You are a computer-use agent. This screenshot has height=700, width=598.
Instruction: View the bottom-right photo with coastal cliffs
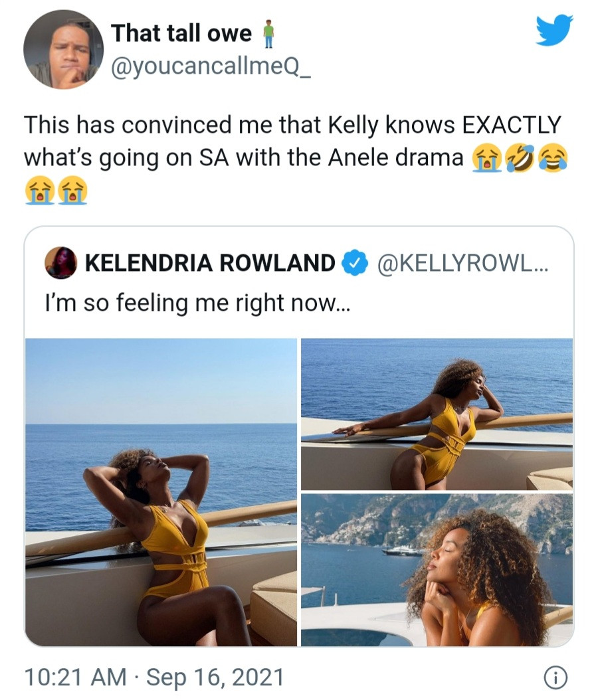[x=437, y=570]
